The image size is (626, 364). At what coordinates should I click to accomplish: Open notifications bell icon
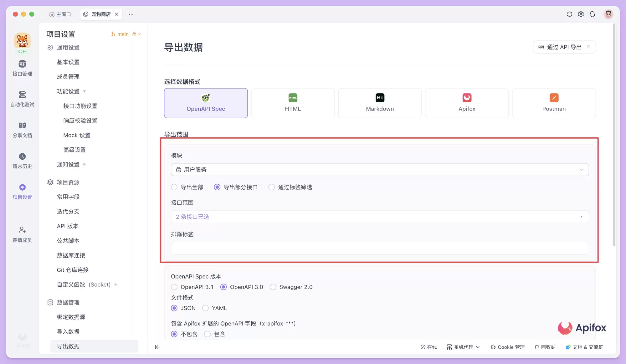592,14
